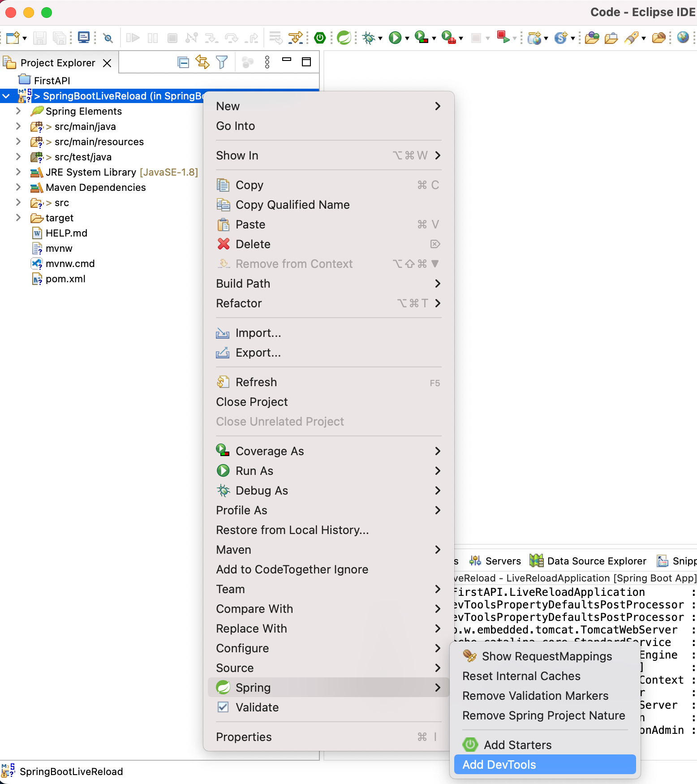Image resolution: width=697 pixels, height=784 pixels.
Task: Minimize the Project Explorer view
Action: (x=287, y=60)
